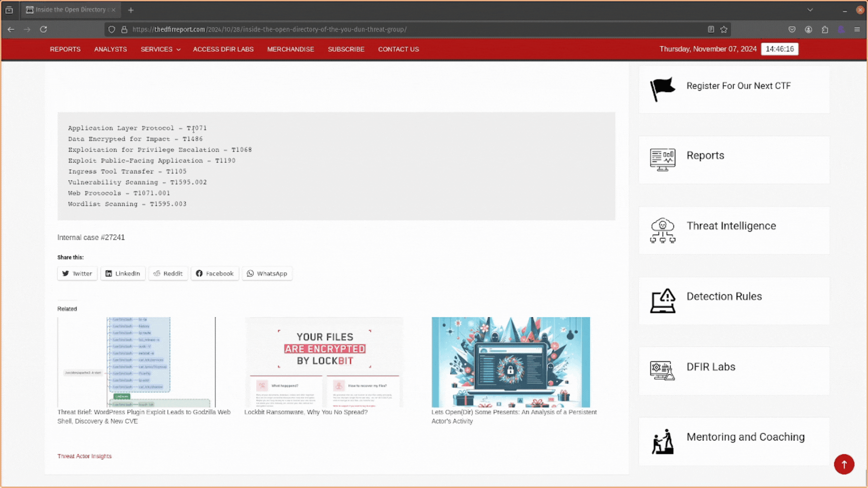Open the LockBit Ransomware article thumbnail
This screenshot has height=488, width=868.
pos(324,361)
